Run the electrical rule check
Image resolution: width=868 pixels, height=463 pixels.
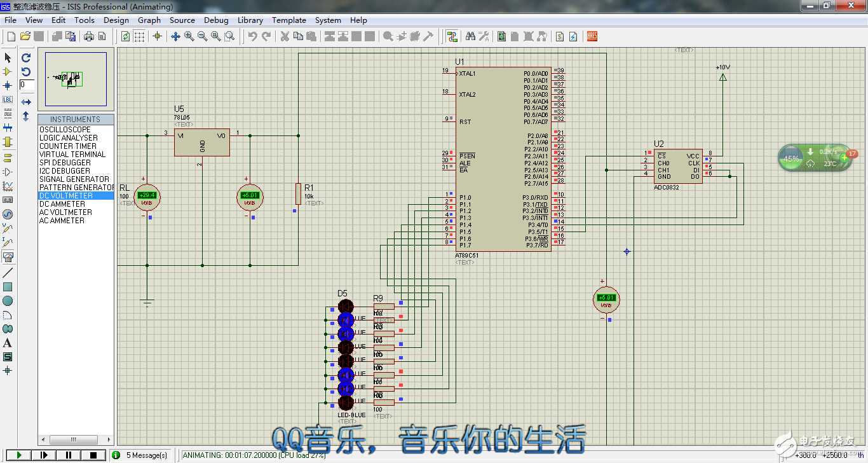tap(573, 36)
